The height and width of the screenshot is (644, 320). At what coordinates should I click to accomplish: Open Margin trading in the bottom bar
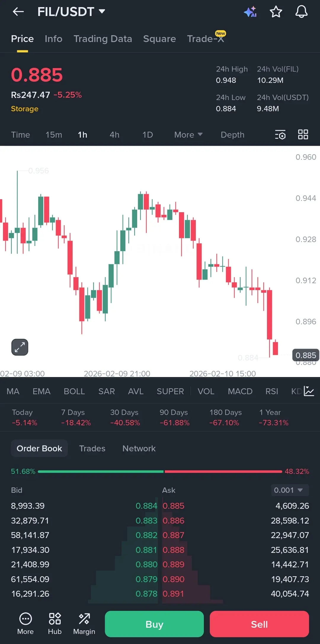pos(84,624)
